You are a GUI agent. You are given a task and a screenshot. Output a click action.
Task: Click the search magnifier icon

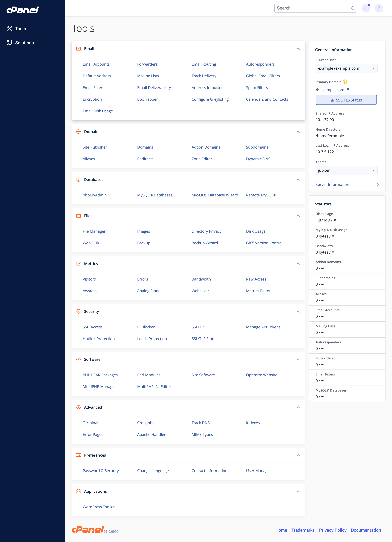click(353, 8)
